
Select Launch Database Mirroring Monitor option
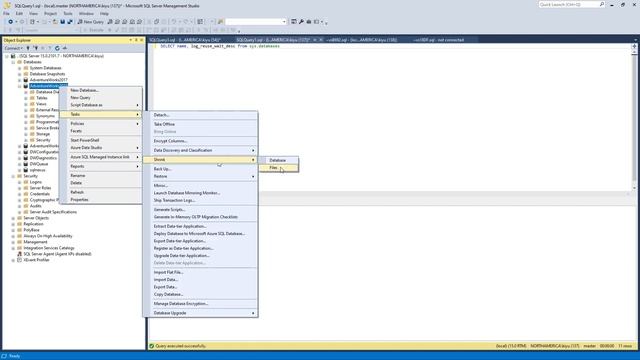point(200,193)
